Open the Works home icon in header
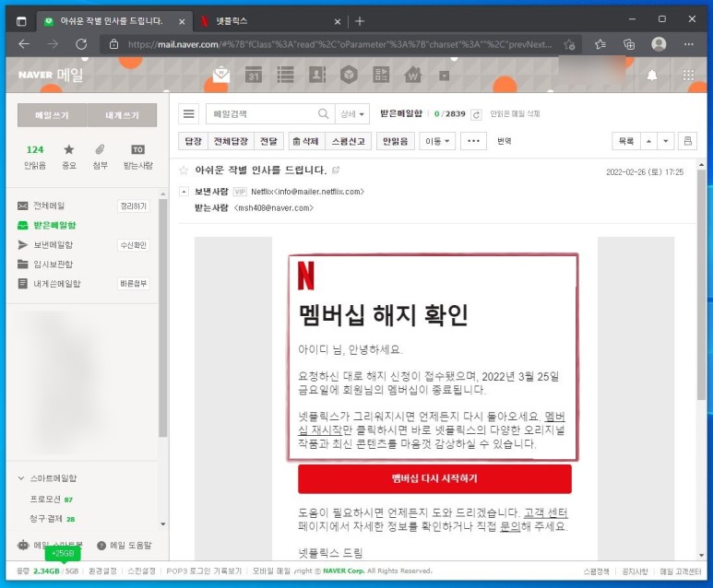 (x=413, y=75)
